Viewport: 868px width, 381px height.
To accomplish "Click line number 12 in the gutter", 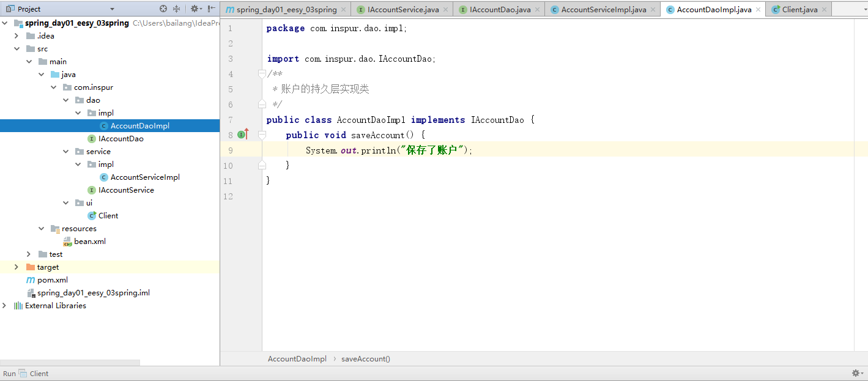I will pyautogui.click(x=229, y=196).
